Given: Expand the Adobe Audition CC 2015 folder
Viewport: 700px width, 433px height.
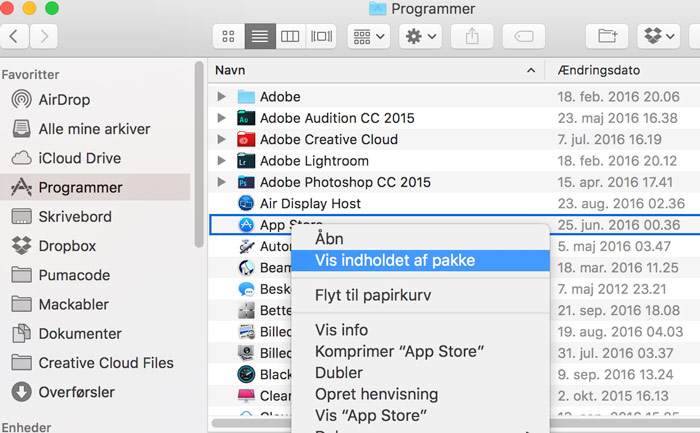Looking at the screenshot, I should [221, 118].
